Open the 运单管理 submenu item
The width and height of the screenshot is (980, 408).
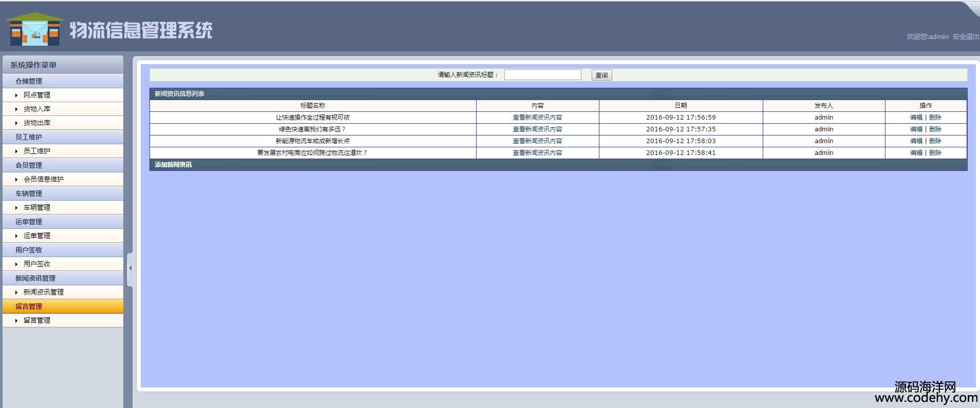click(37, 236)
